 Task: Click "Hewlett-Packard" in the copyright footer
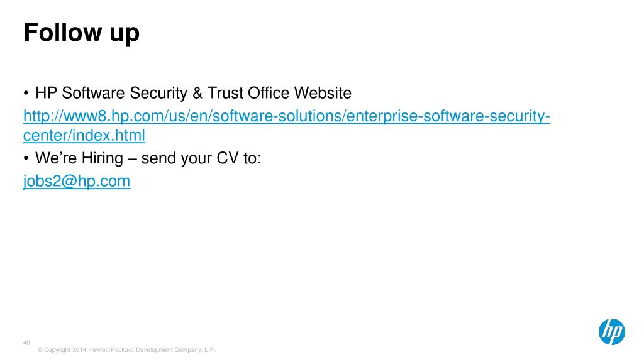(x=111, y=349)
